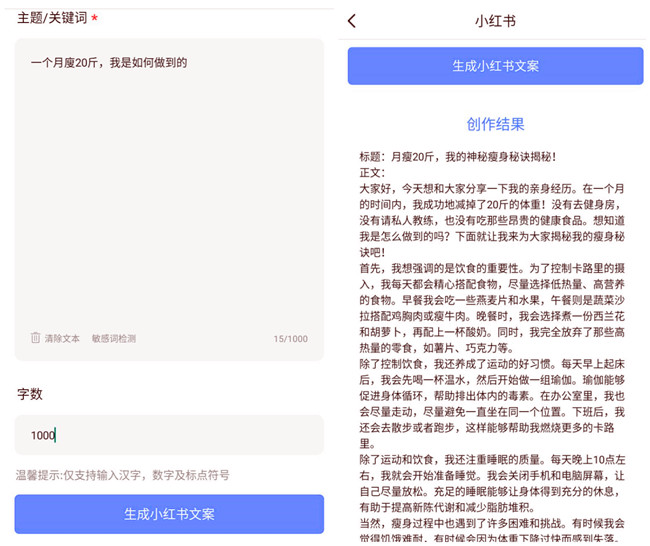Click the 字数 input field showing 1000
The height and width of the screenshot is (546, 650).
click(169, 435)
